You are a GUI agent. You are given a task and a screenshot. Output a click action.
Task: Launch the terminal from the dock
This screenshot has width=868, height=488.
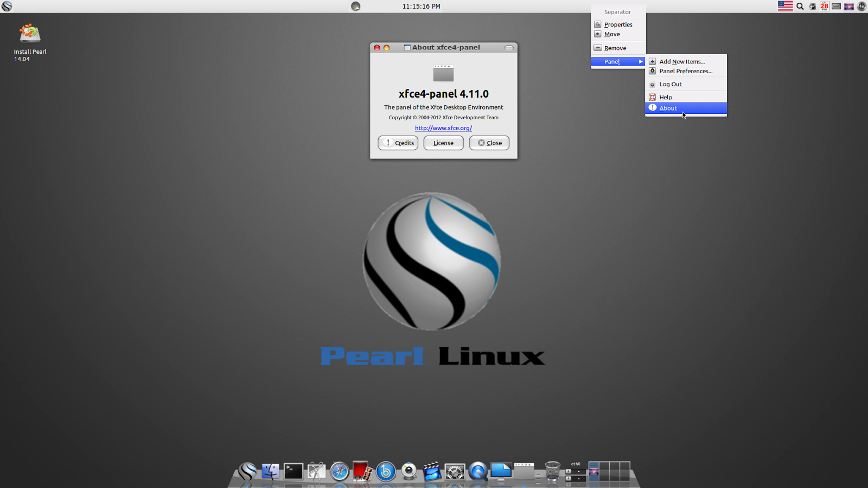[x=293, y=471]
